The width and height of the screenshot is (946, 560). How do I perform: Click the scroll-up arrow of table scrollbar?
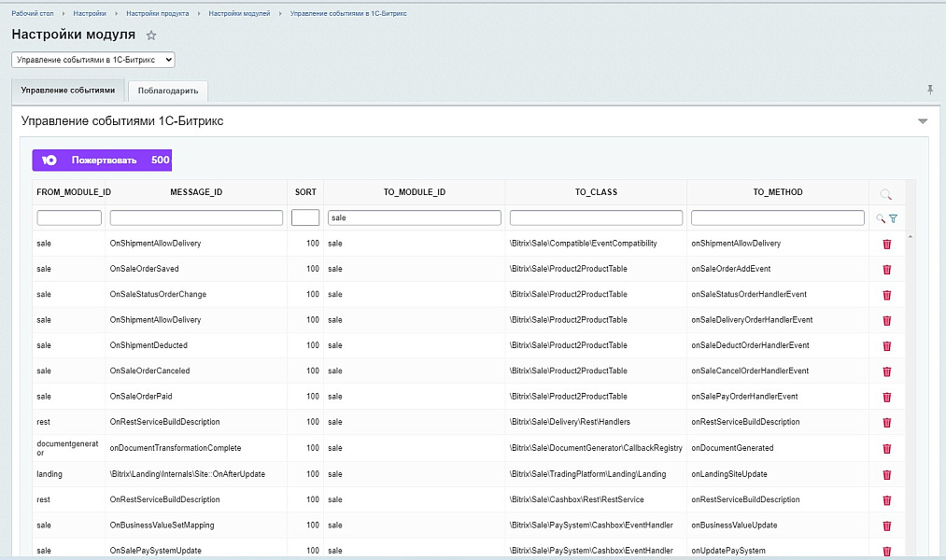pyautogui.click(x=911, y=236)
